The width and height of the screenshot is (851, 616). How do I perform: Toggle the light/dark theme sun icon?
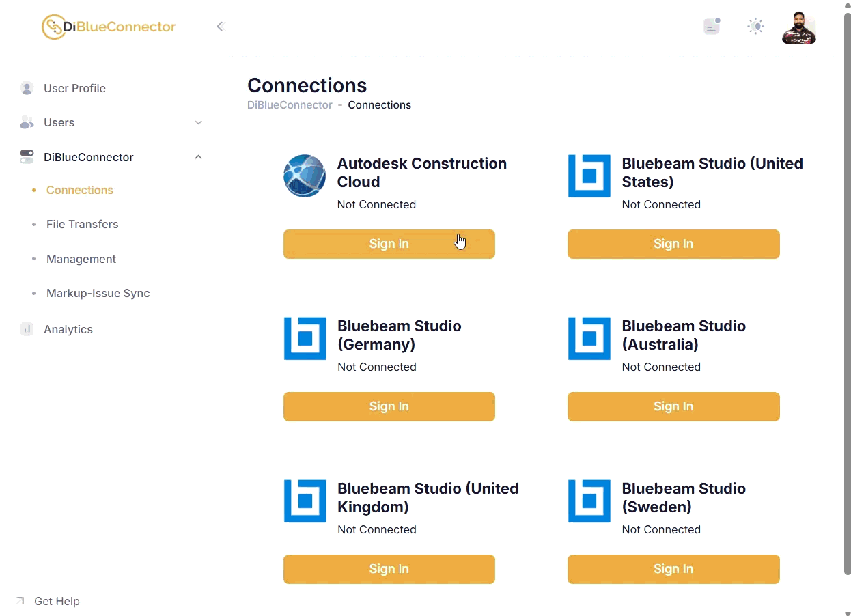755,27
